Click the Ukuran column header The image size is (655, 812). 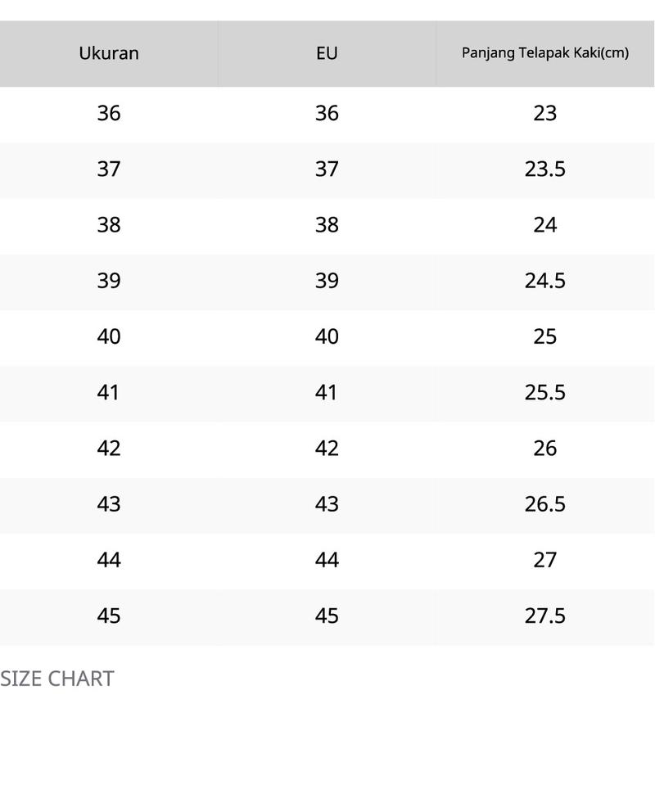(109, 53)
